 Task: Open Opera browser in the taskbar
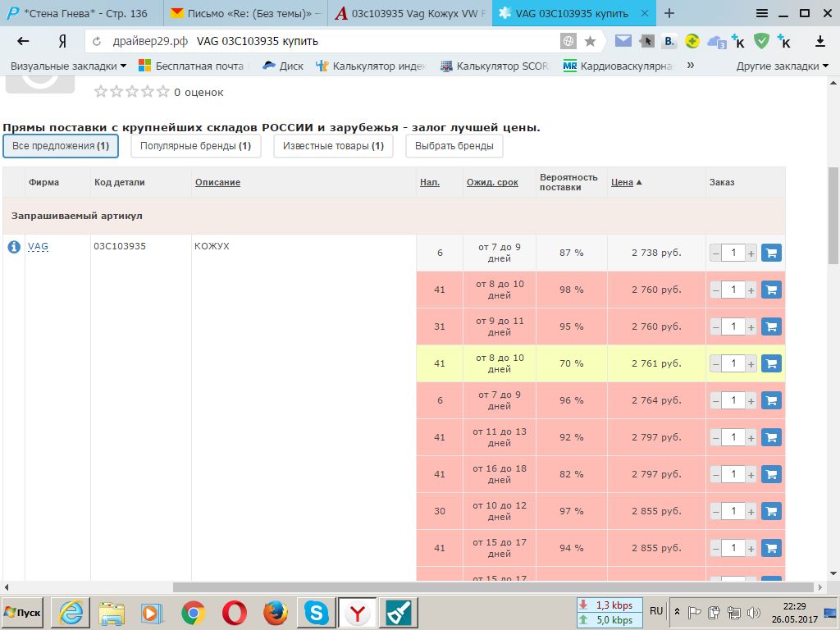235,613
